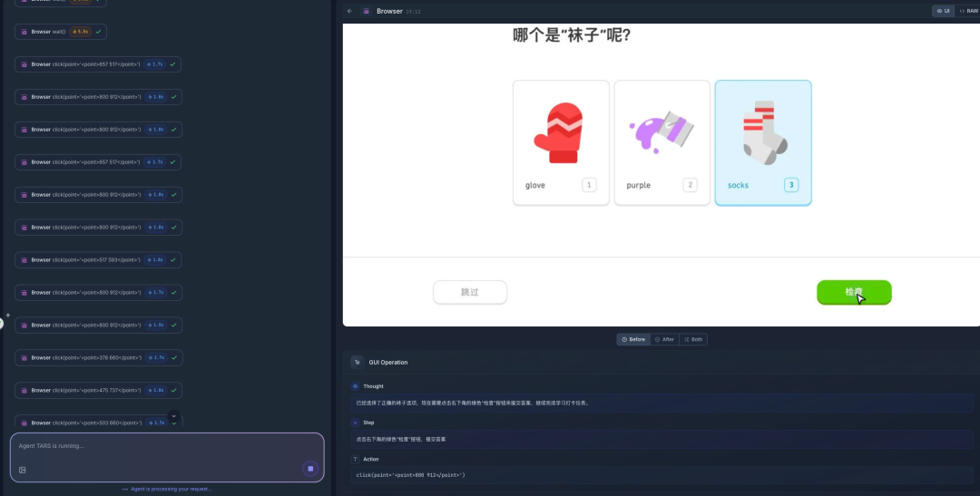This screenshot has width=980, height=496.
Task: Open the click step with point 475 737
Action: point(99,390)
